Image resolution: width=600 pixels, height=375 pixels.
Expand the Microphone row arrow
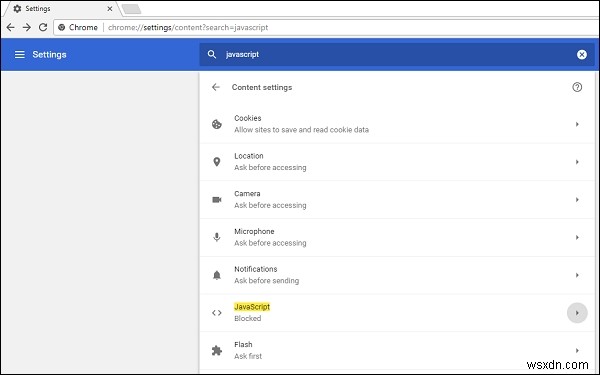click(x=577, y=237)
